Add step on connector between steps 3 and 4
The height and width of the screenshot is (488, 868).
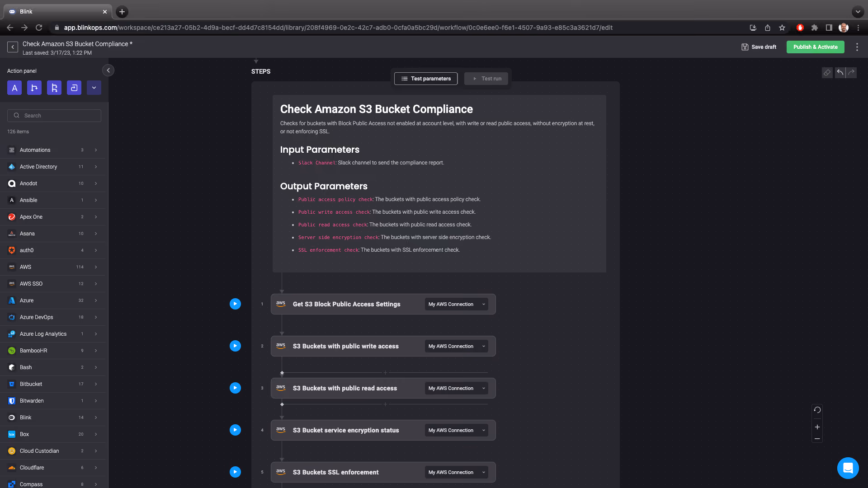[x=385, y=404]
